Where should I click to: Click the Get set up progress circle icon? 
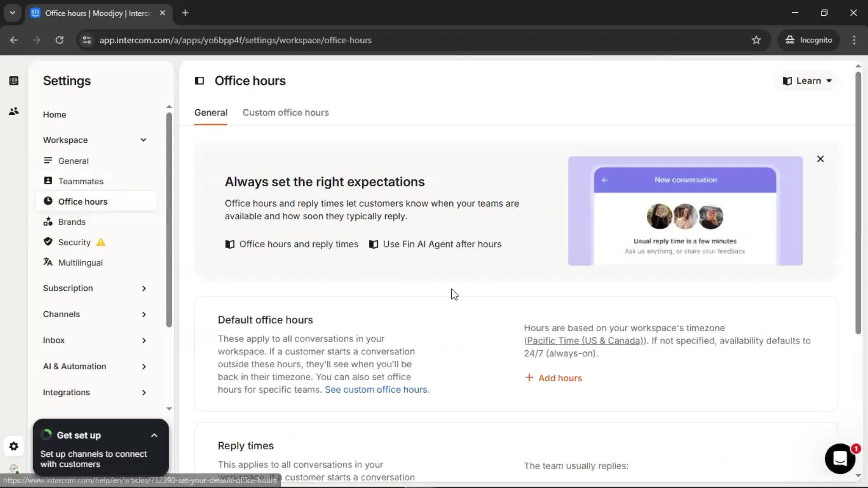coord(46,435)
